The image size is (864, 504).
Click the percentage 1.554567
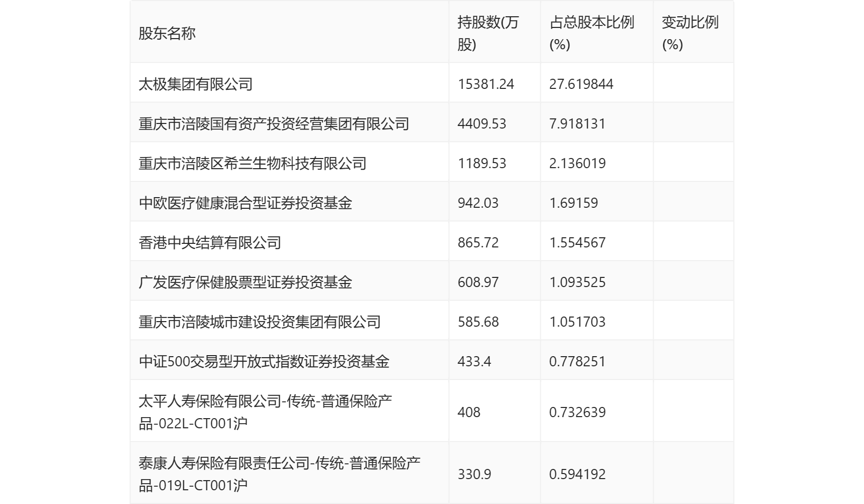(577, 242)
